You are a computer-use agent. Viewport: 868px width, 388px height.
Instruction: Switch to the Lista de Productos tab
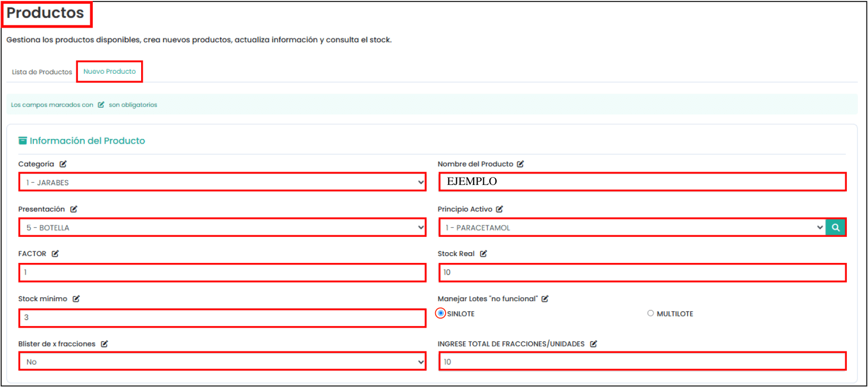coord(42,72)
